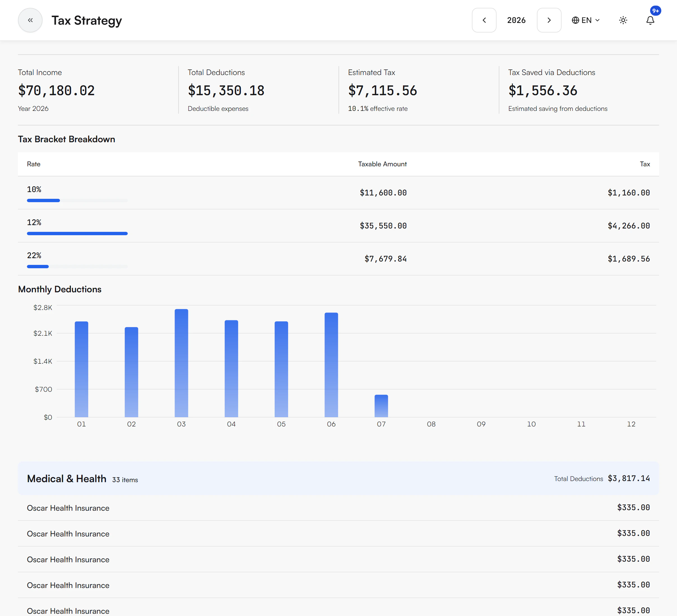
Task: Click the month 07 deductions bar
Action: (x=381, y=406)
